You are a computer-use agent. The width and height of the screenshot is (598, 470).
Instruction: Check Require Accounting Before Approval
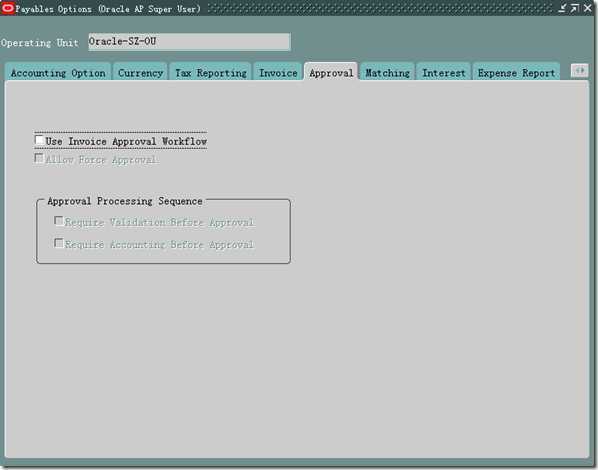59,243
